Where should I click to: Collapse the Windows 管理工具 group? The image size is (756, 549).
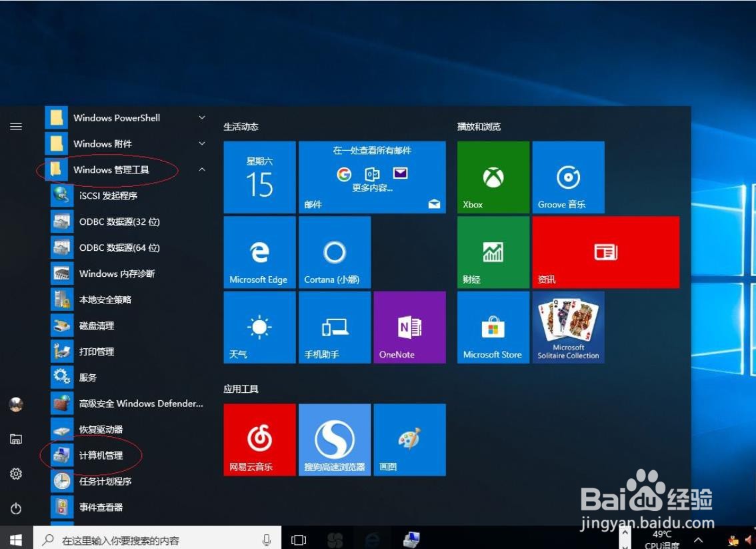tap(201, 169)
